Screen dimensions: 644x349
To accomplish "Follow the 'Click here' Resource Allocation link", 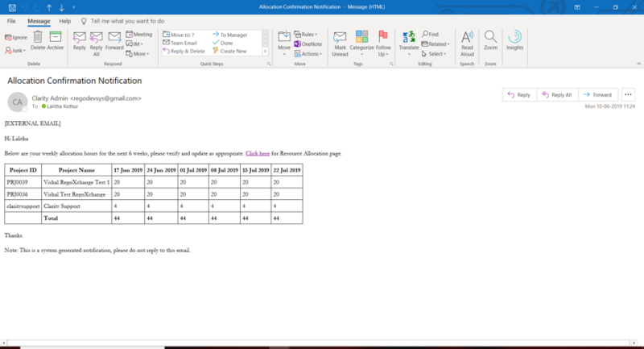I will click(258, 153).
